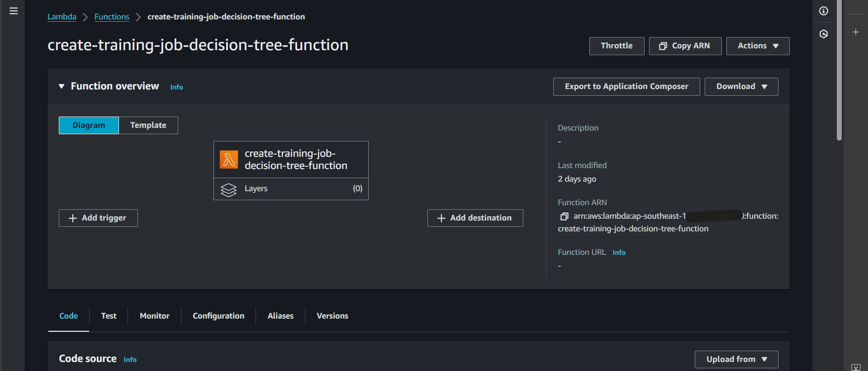Click the feedback icon at bottom right corner
The width and height of the screenshot is (868, 371).
[x=856, y=367]
